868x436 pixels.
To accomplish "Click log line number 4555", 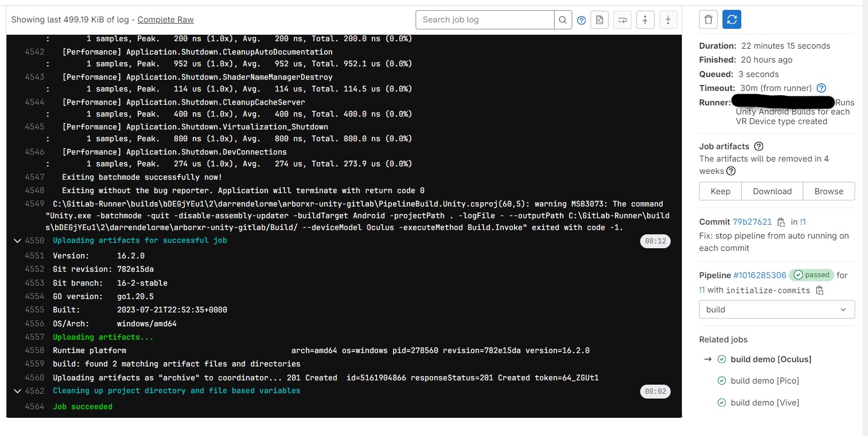I will click(35, 310).
